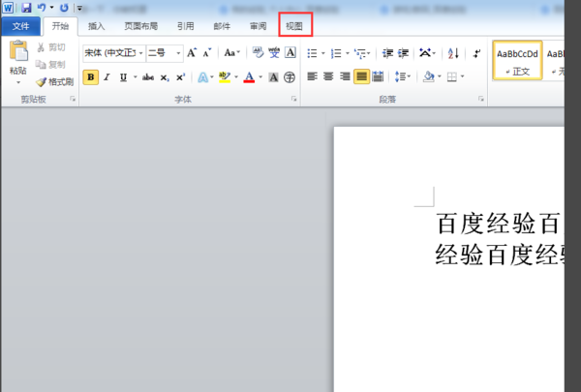Open the font size dropdown
This screenshot has height=392, width=581.
(x=178, y=53)
